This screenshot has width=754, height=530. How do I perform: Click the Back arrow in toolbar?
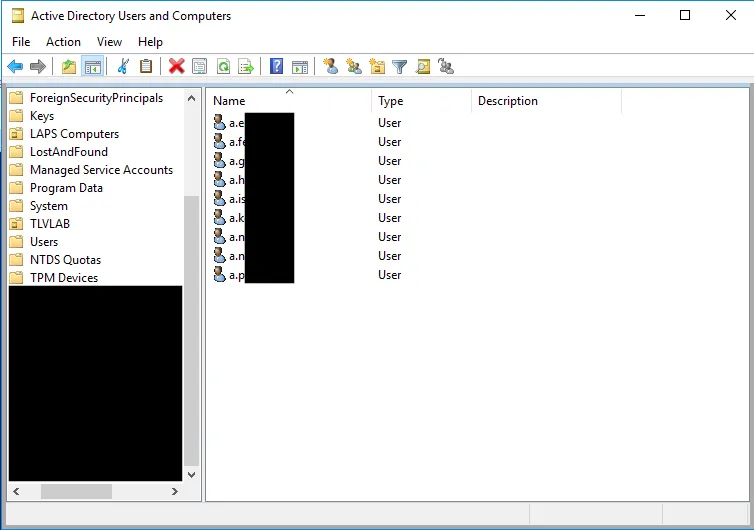15,67
